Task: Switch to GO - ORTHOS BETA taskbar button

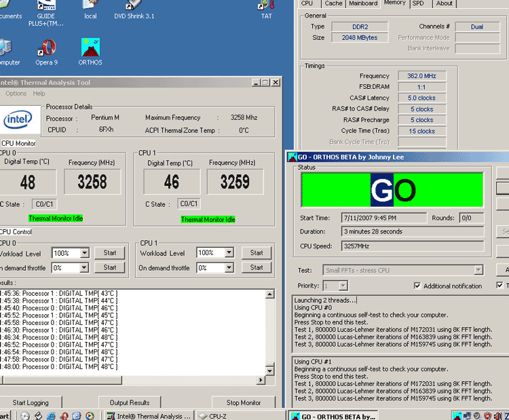Action: (x=333, y=416)
